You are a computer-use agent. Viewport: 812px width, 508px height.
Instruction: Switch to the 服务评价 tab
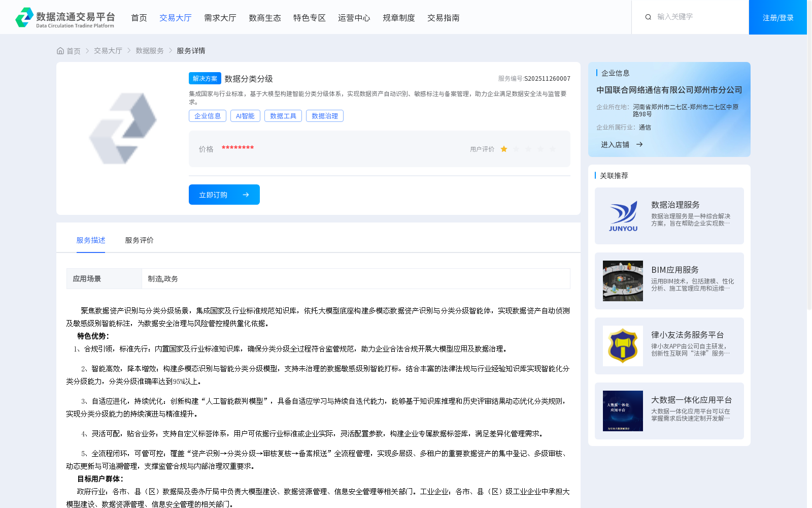pos(140,240)
